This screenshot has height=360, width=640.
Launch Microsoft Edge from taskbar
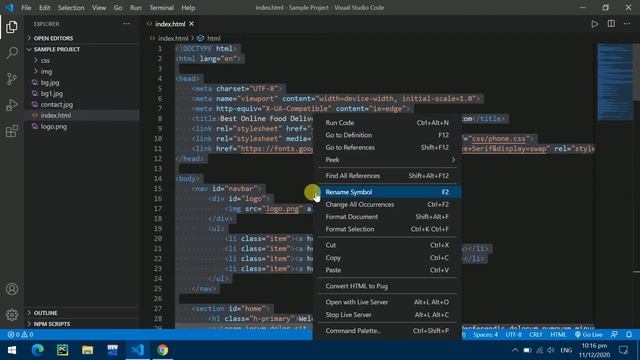pyautogui.click(x=38, y=350)
